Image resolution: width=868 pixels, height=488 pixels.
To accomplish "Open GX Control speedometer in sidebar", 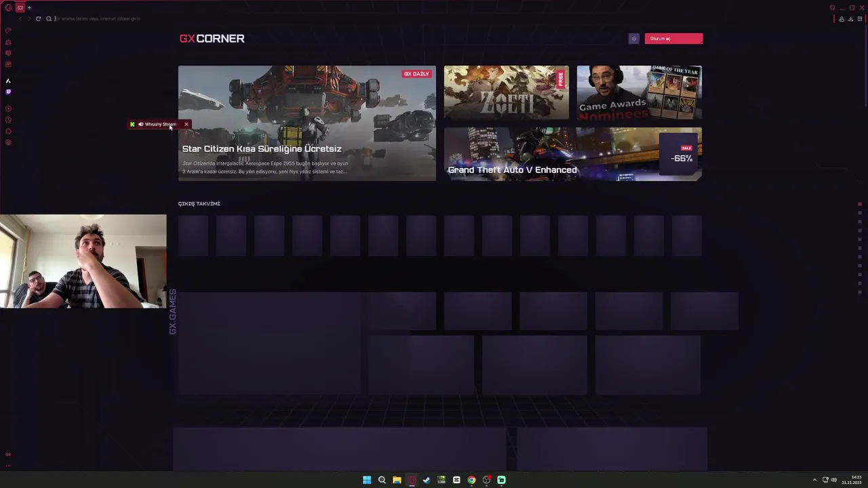I will (8, 30).
